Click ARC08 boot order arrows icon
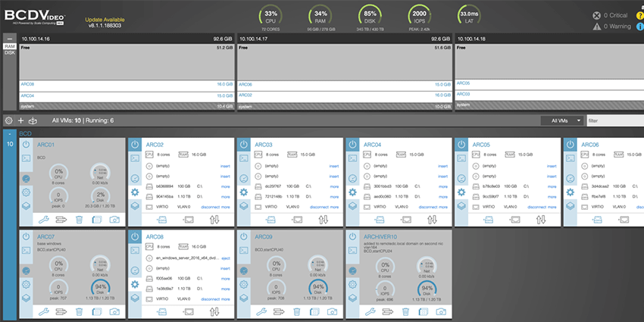 click(x=214, y=312)
